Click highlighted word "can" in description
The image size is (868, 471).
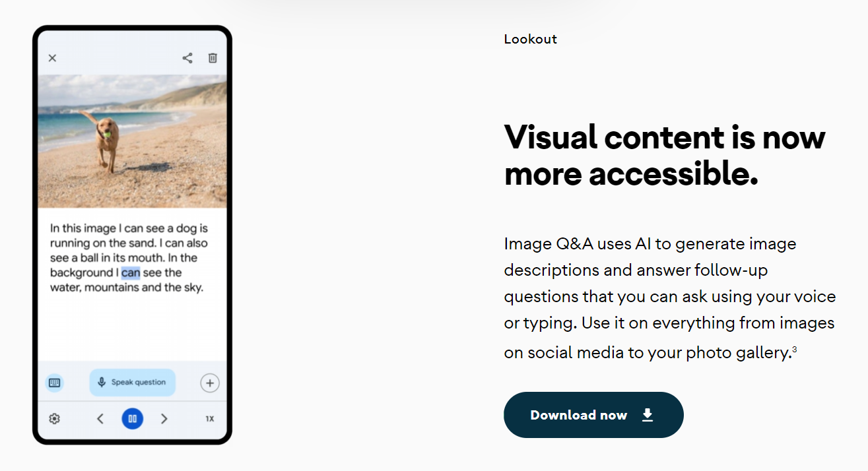point(131,272)
